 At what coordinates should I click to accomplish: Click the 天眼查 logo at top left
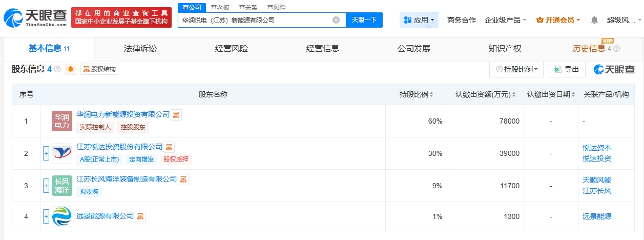(36, 18)
